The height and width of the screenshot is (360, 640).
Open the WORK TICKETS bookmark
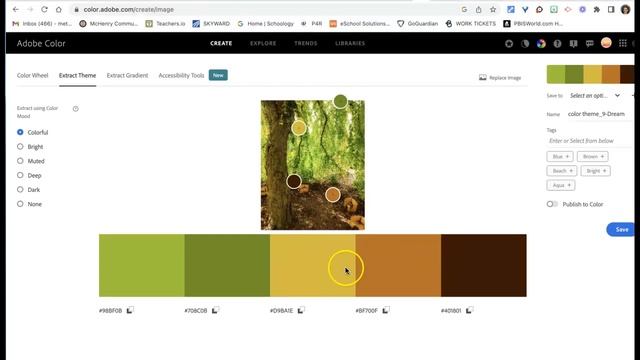(x=470, y=24)
